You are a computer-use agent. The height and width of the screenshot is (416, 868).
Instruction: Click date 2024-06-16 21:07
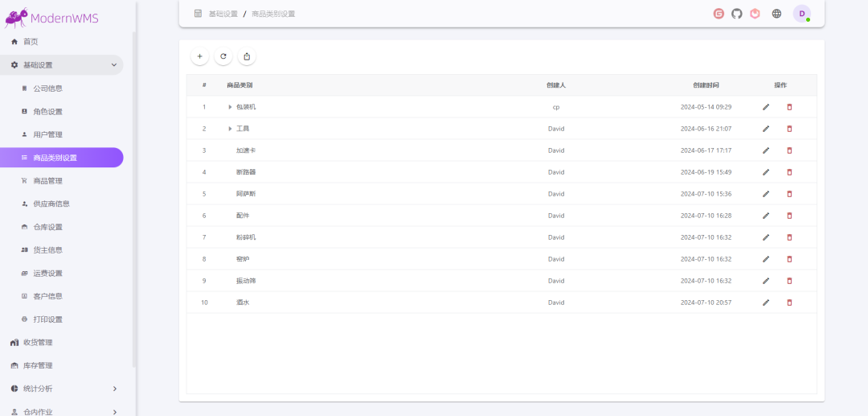[x=706, y=129]
